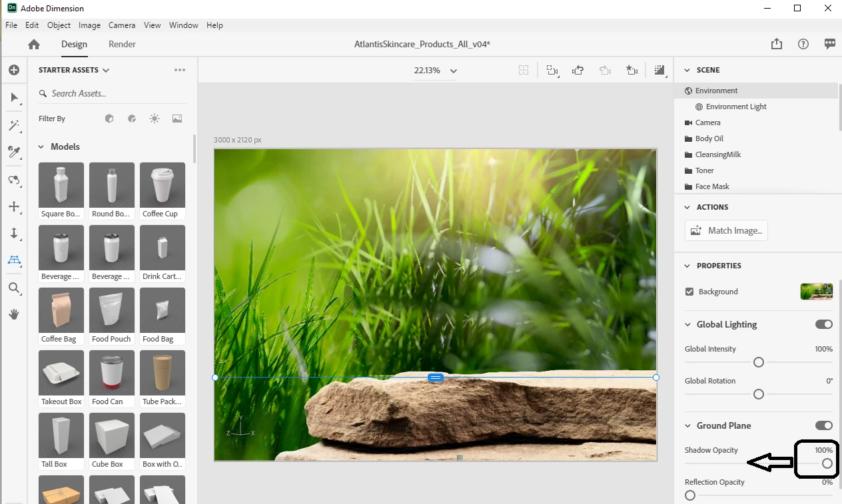Image resolution: width=842 pixels, height=504 pixels.
Task: Click the camera undo icon
Action: click(x=578, y=70)
